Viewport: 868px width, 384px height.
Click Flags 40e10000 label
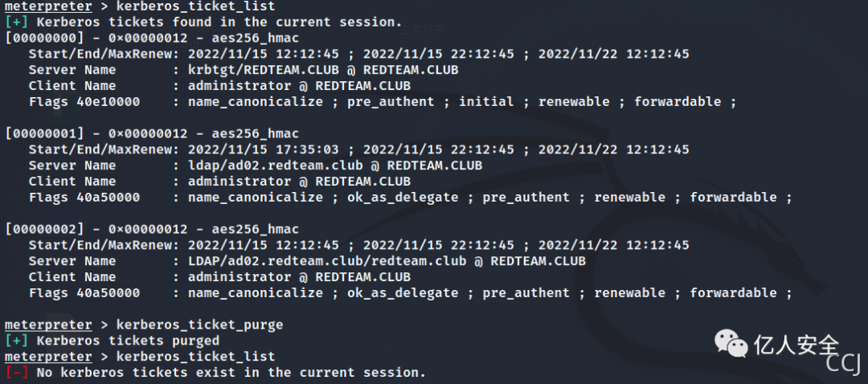tap(84, 102)
